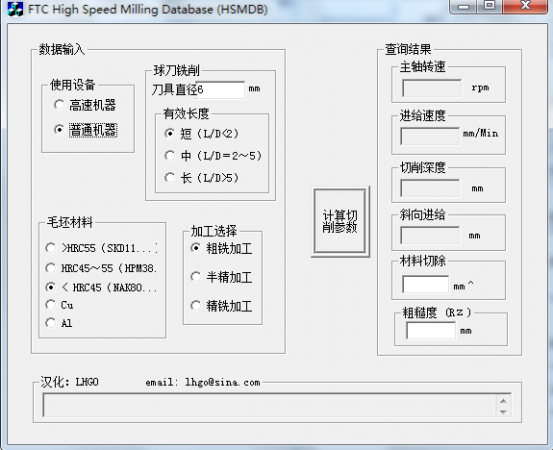Click the message box scroll up arrow
Viewport: 553px width, 450px height.
(x=503, y=401)
